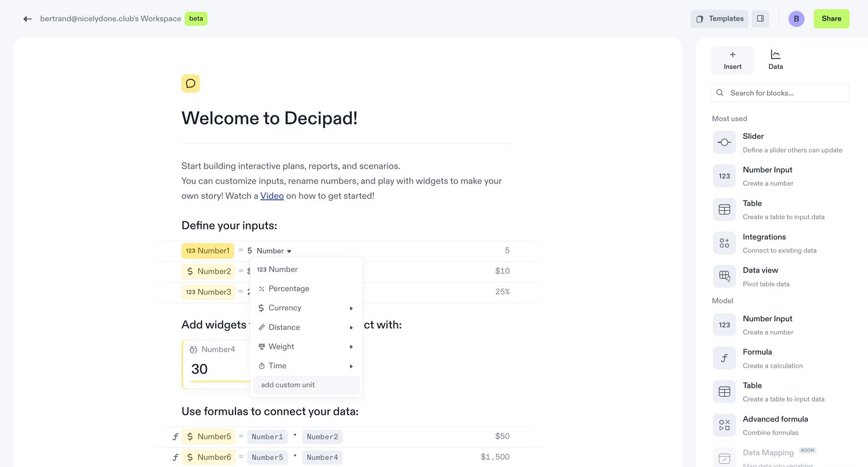This screenshot has height=467, width=868.
Task: Click Number5 chip in Number6 formula
Action: [x=268, y=457]
